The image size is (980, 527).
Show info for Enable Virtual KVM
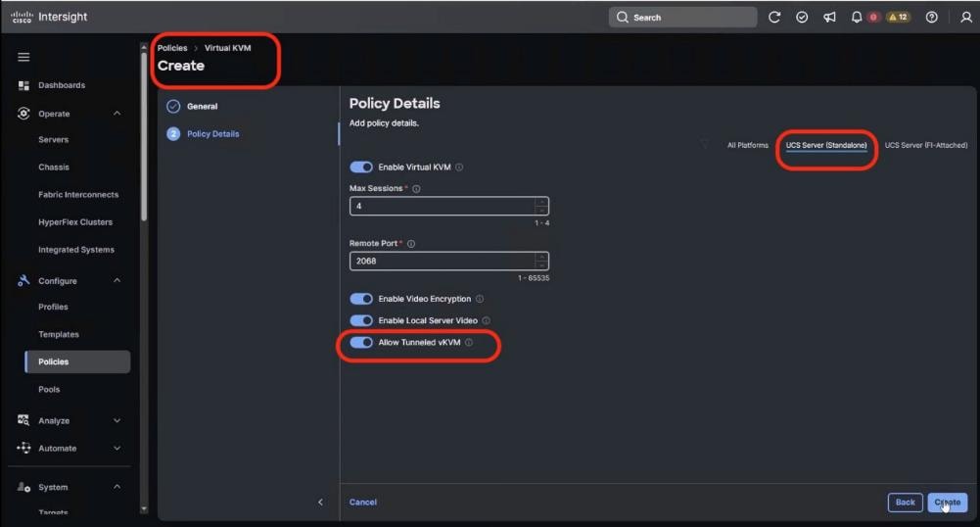click(459, 167)
